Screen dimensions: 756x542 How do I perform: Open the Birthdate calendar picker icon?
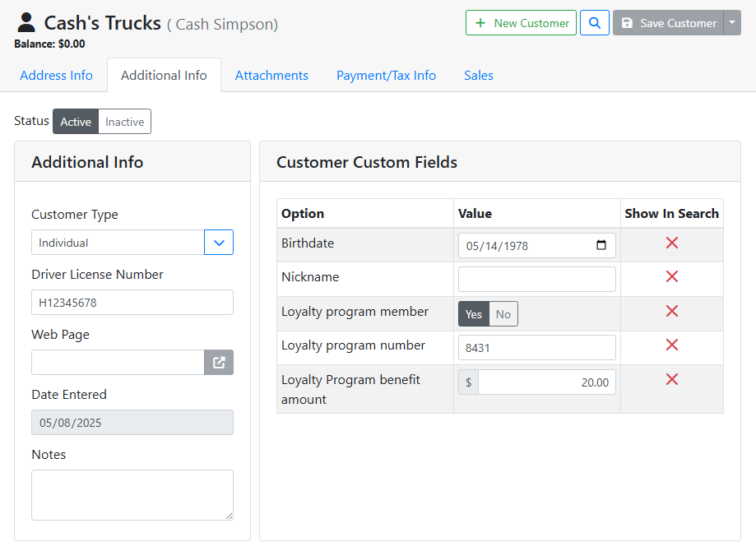tap(601, 245)
